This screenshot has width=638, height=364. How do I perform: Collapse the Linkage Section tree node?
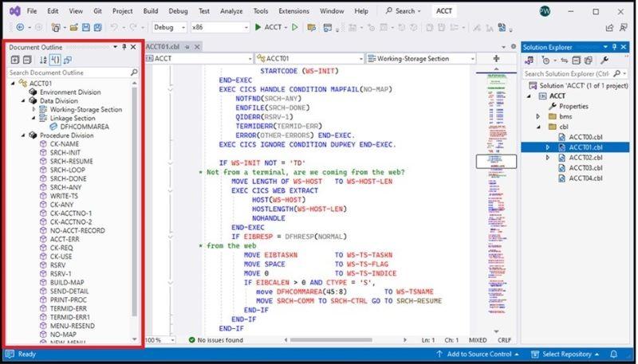pos(33,118)
